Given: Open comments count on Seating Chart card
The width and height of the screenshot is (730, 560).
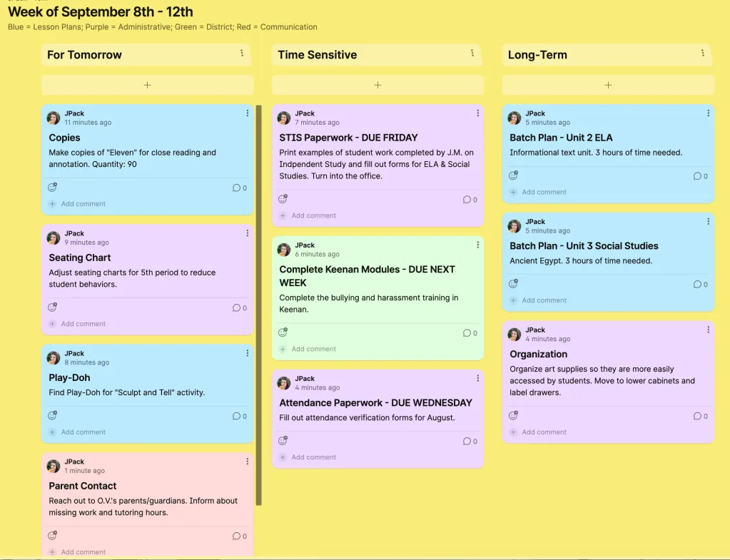Looking at the screenshot, I should pos(240,308).
